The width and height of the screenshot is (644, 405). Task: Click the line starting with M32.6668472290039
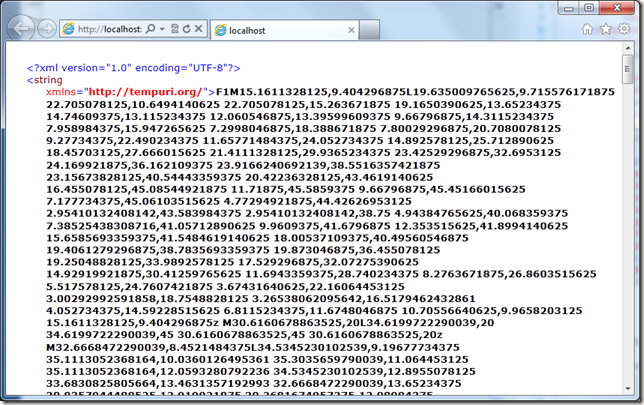(253, 347)
